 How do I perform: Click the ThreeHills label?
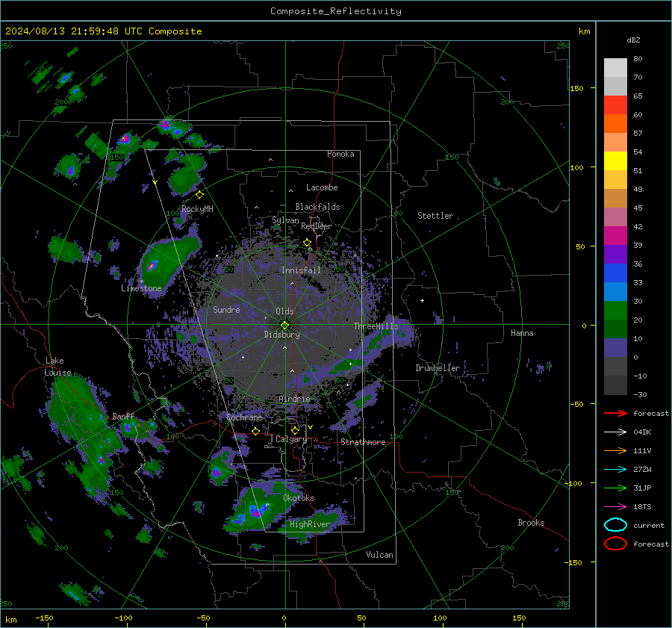click(376, 326)
